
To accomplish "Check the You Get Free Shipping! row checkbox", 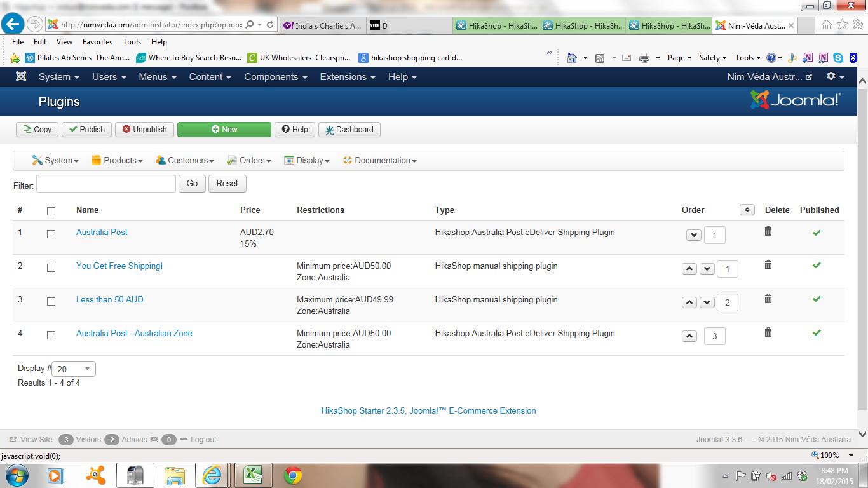I will [x=51, y=268].
